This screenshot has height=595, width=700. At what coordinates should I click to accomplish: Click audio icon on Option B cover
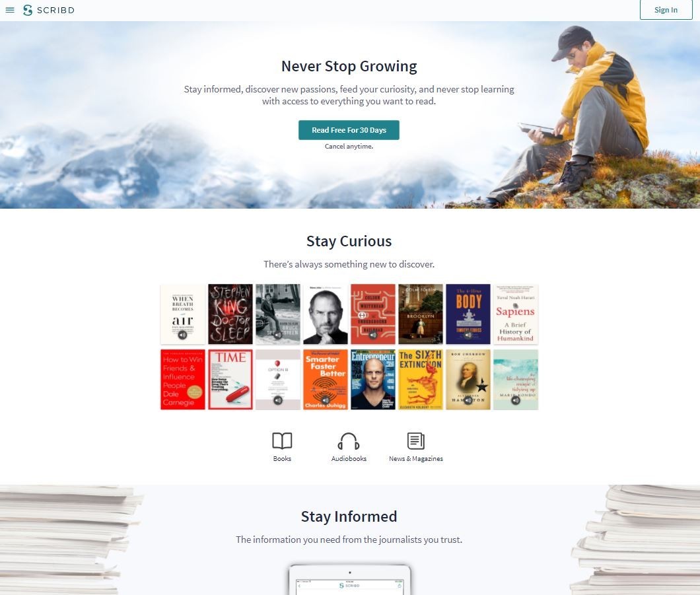277,400
